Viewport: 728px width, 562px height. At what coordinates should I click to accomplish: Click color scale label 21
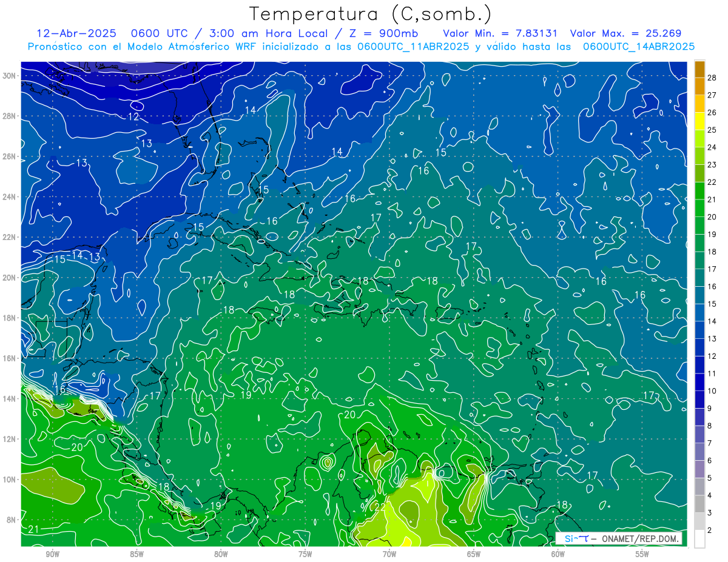pyautogui.click(x=712, y=199)
